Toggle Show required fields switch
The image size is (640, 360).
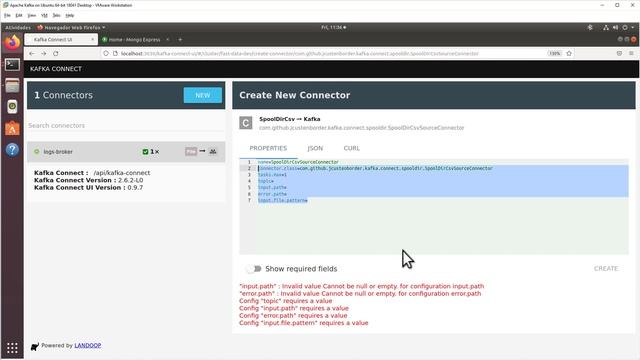[x=254, y=269]
